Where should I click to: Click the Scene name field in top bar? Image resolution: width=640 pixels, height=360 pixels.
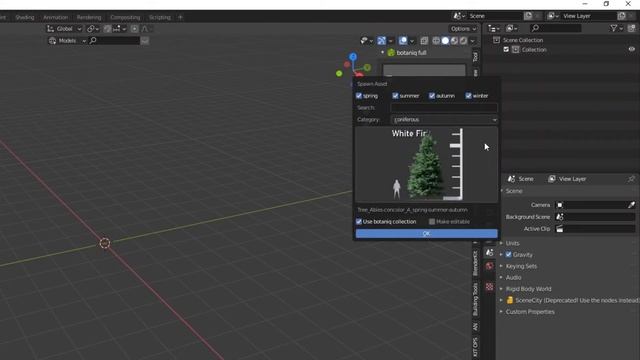click(495, 16)
